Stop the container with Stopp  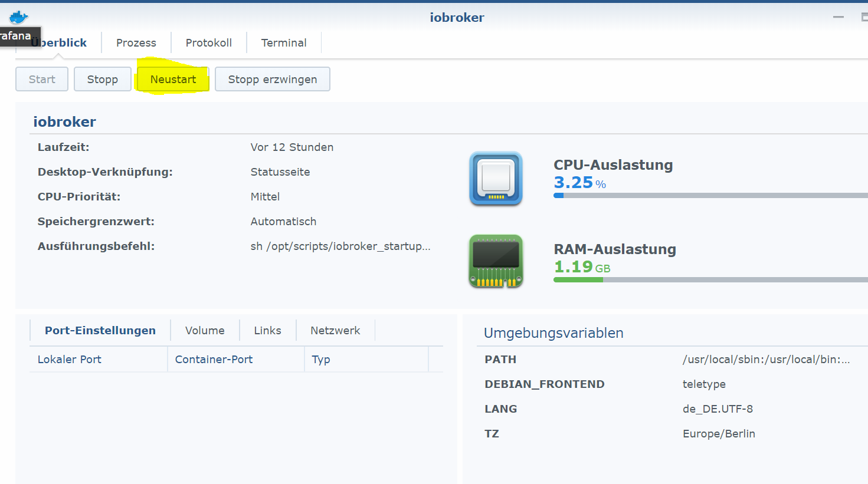click(x=103, y=79)
